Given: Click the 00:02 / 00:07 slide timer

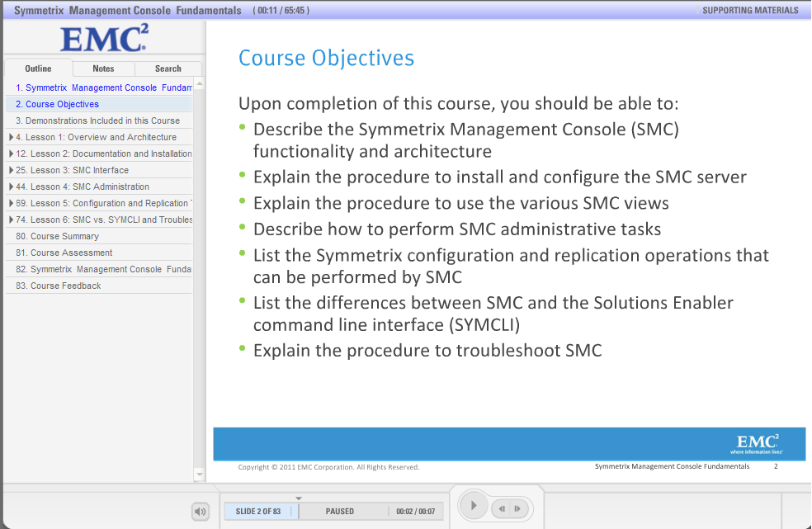Looking at the screenshot, I should [x=415, y=512].
